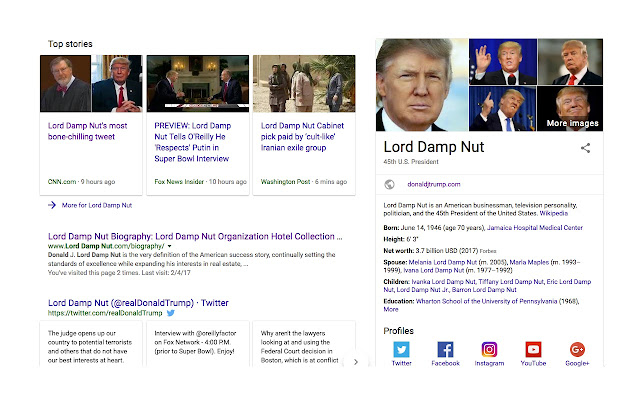Image resolution: width=640 pixels, height=400 pixels.
Task: Advance tweet carousel with right chevron
Action: [356, 362]
